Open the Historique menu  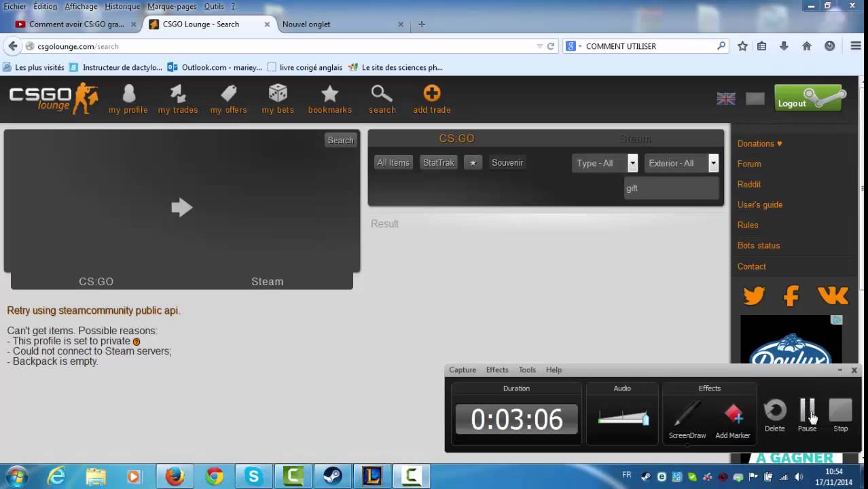pyautogui.click(x=122, y=6)
